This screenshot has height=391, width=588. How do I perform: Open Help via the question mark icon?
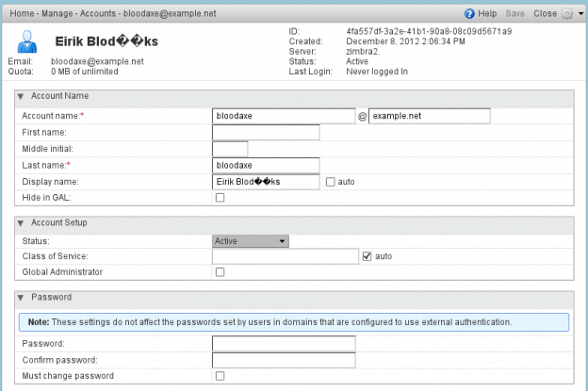pyautogui.click(x=469, y=14)
